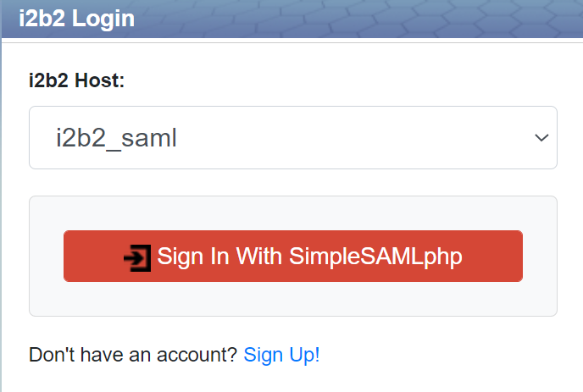The height and width of the screenshot is (392, 583).
Task: Click the i2b2 Login title text
Action: (76, 19)
